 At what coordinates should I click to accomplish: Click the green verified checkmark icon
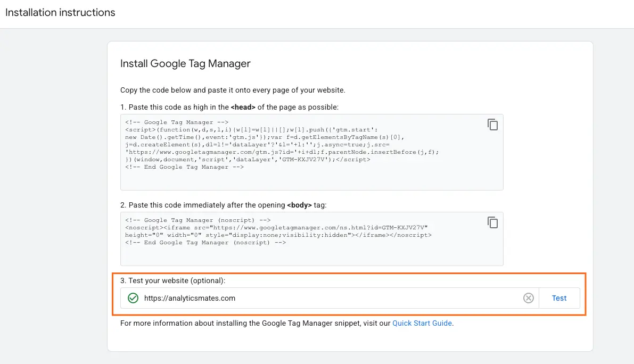click(133, 298)
